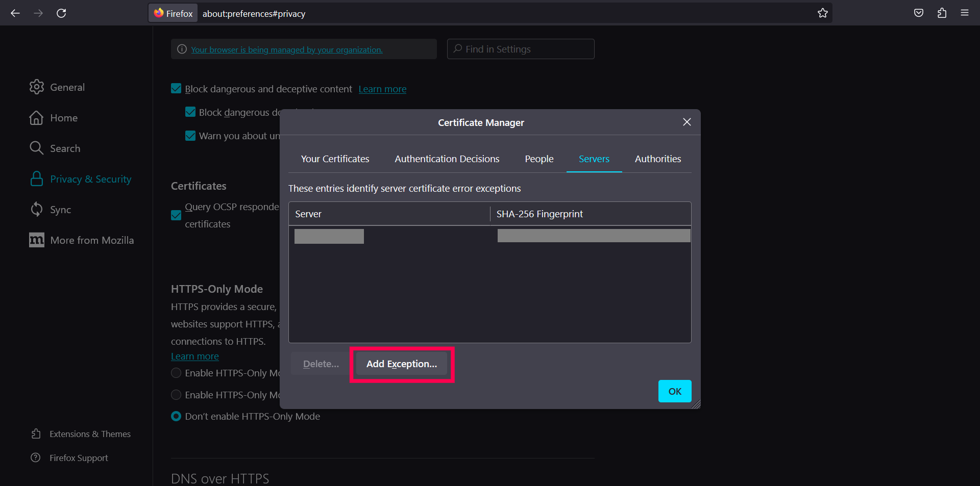The width and height of the screenshot is (980, 486).
Task: Uncheck the Query OCSP responder checkbox
Action: [x=176, y=215]
